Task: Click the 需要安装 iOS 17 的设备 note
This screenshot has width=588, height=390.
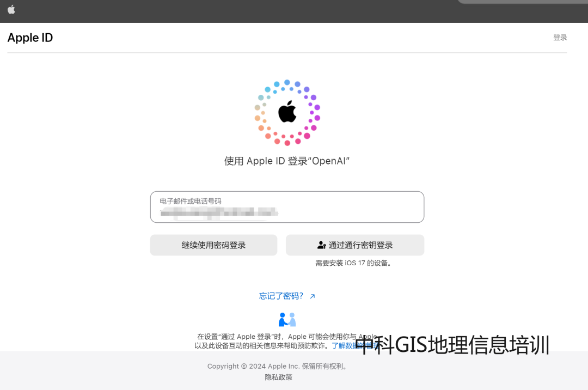Action: 353,263
